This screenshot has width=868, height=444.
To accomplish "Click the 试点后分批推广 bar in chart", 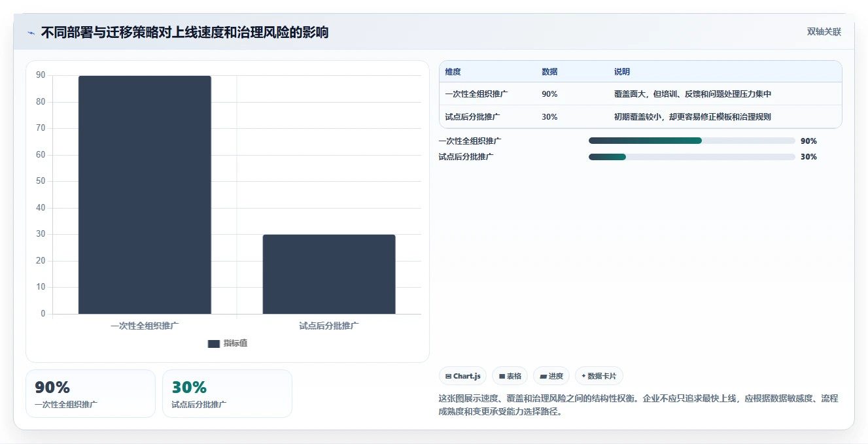I will click(329, 274).
